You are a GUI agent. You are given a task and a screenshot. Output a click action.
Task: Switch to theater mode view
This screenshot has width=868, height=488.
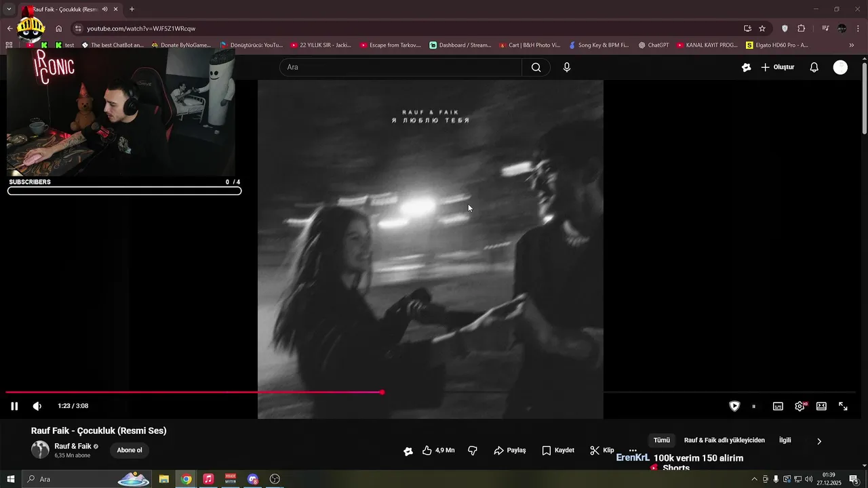821,406
